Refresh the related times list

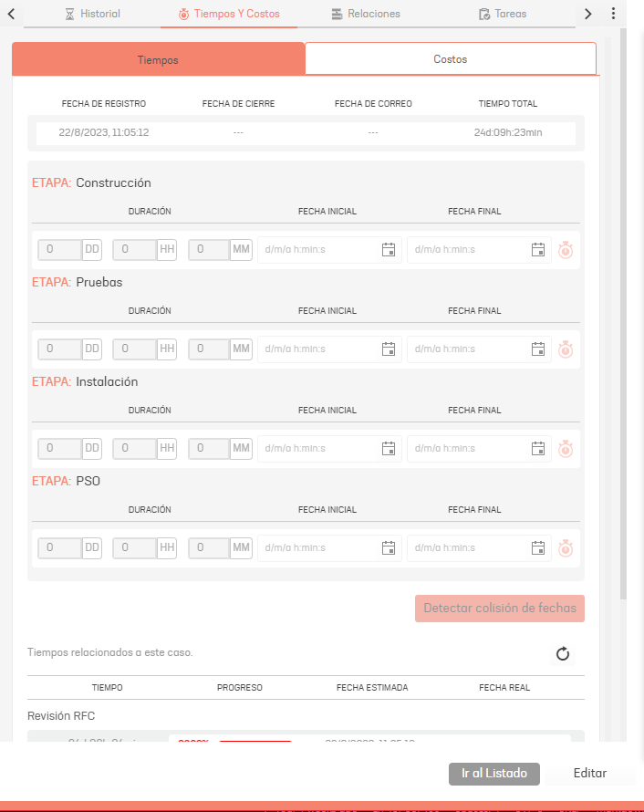pyautogui.click(x=563, y=653)
